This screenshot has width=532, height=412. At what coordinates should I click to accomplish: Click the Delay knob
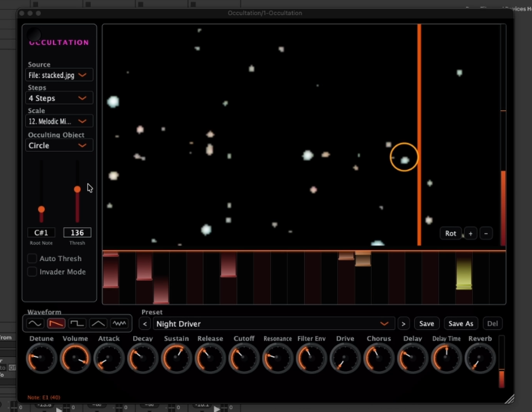(412, 358)
